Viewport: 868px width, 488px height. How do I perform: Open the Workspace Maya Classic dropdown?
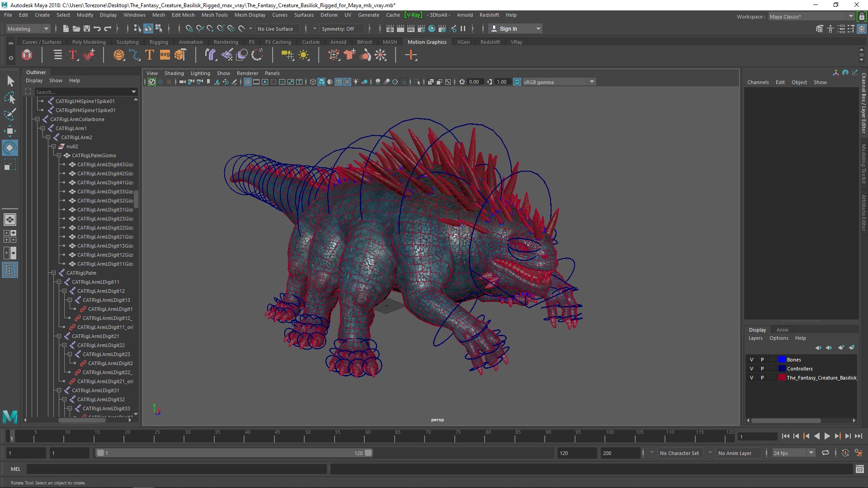click(811, 17)
